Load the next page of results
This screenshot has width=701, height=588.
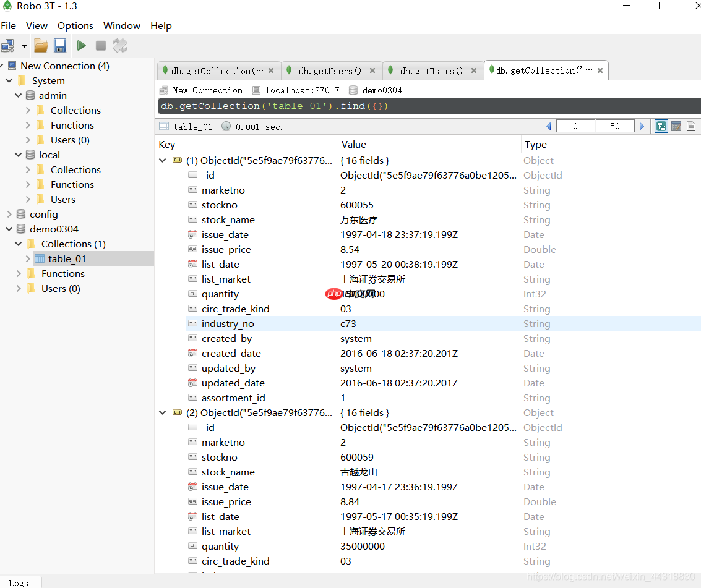[x=643, y=126]
